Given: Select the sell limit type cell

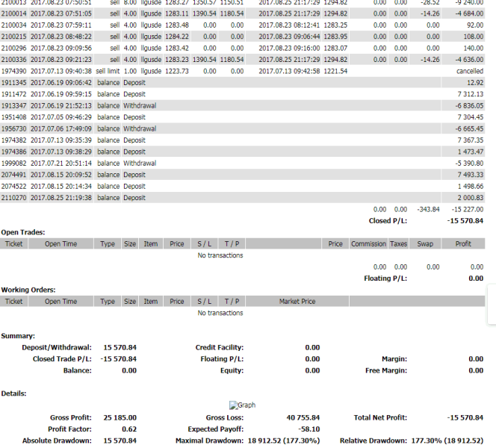Looking at the screenshot, I should (x=108, y=71).
